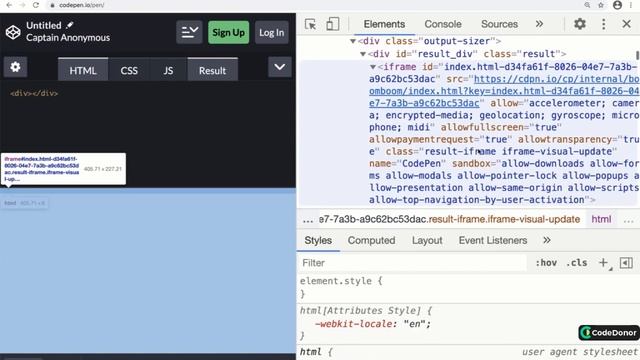Reload the page in browser

click(36, 5)
